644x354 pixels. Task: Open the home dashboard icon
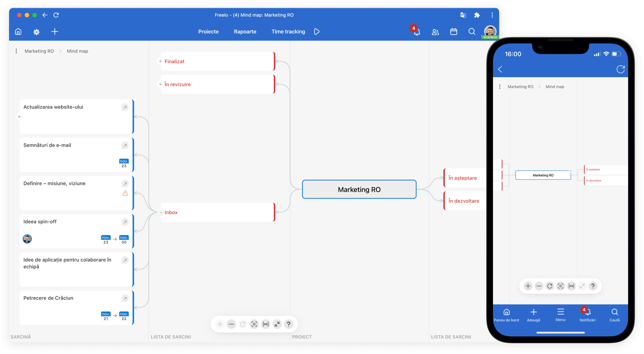[x=18, y=32]
